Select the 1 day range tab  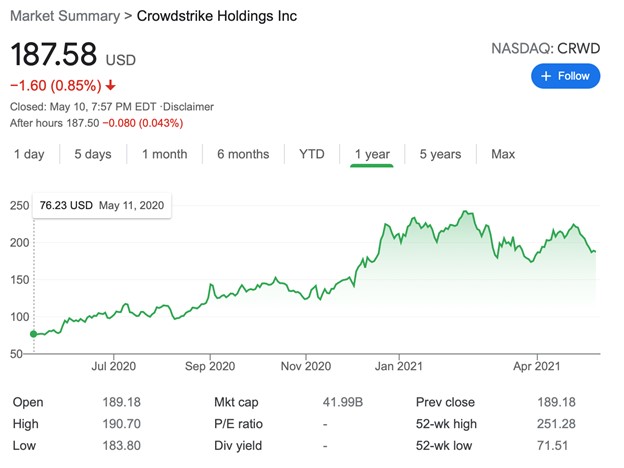coord(28,154)
